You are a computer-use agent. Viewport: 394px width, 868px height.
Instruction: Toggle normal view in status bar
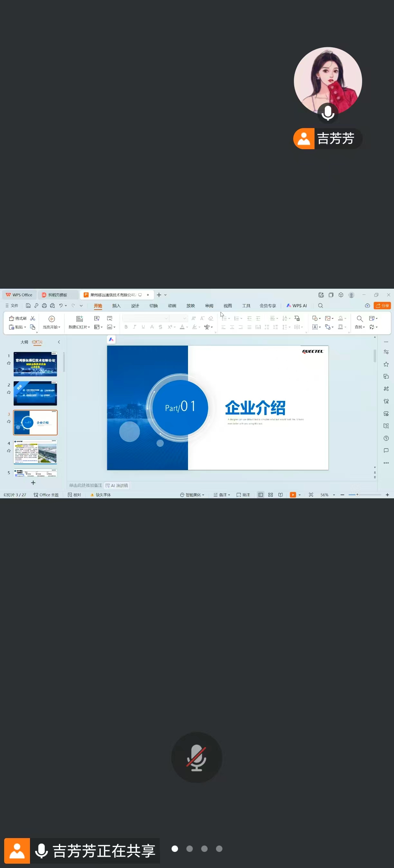coord(260,495)
